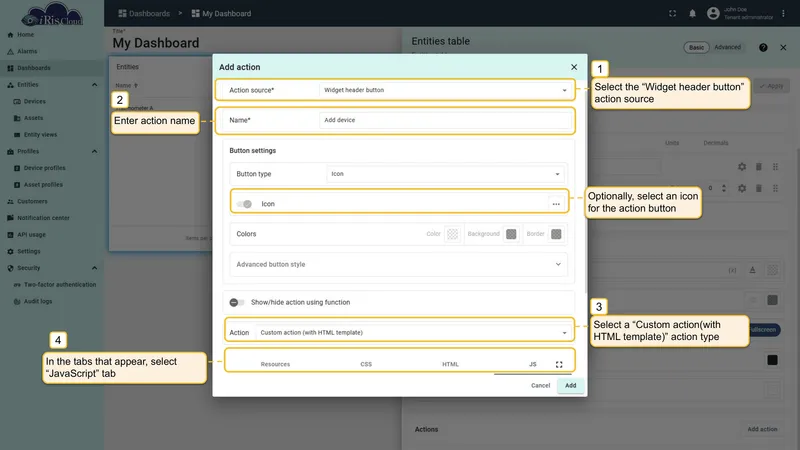
Task: Toggle Show/hide action using function
Action: coord(237,303)
